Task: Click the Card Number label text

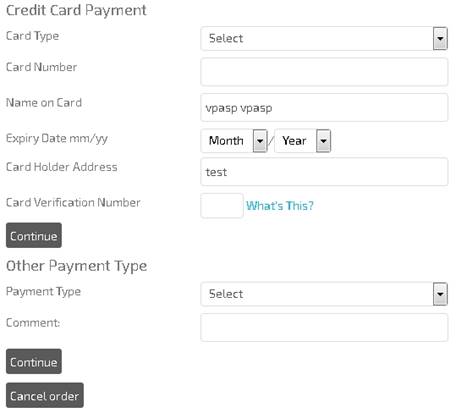Action: tap(41, 67)
